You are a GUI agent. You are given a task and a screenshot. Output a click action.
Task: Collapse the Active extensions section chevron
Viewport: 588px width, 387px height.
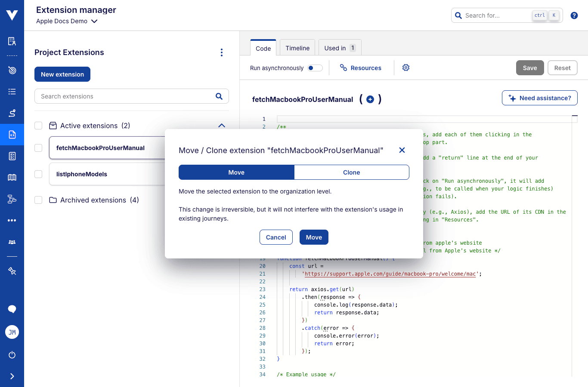[222, 126]
